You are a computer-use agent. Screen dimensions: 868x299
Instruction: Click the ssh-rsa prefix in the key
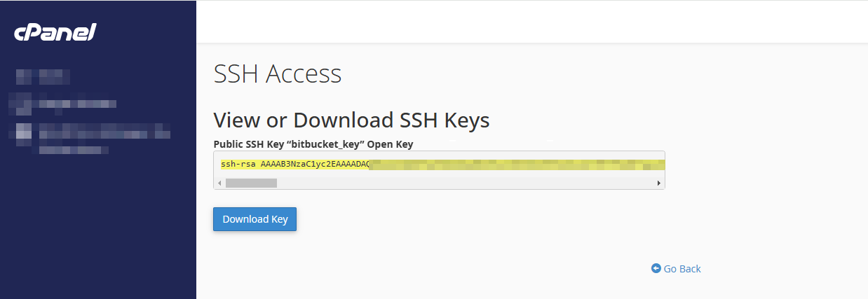[x=238, y=165]
